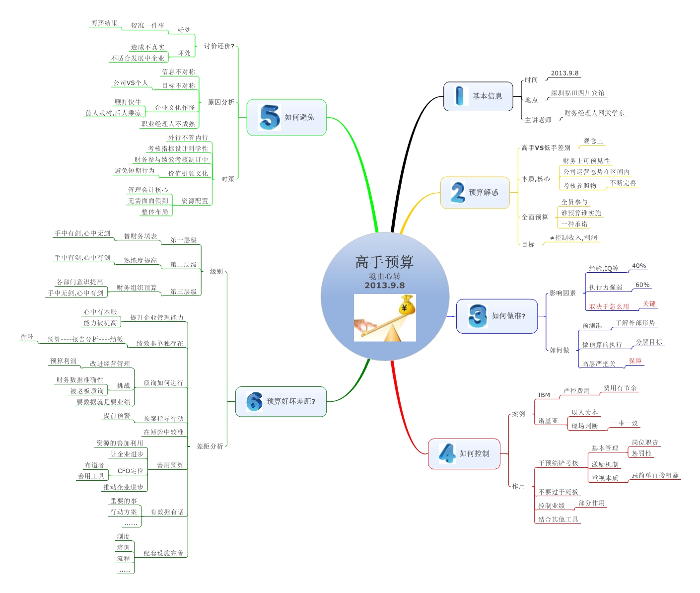Click the 资源配置 leaf

tap(195, 201)
